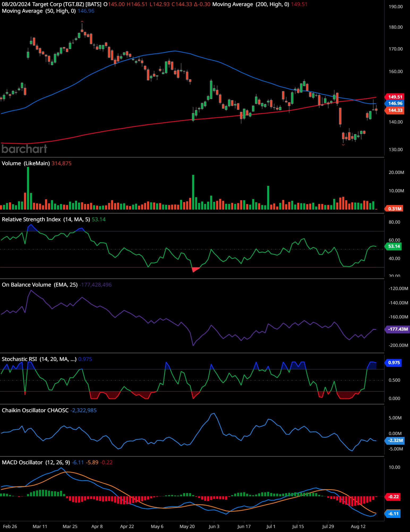Click the 160.00 price scale label

pyautogui.click(x=396, y=71)
